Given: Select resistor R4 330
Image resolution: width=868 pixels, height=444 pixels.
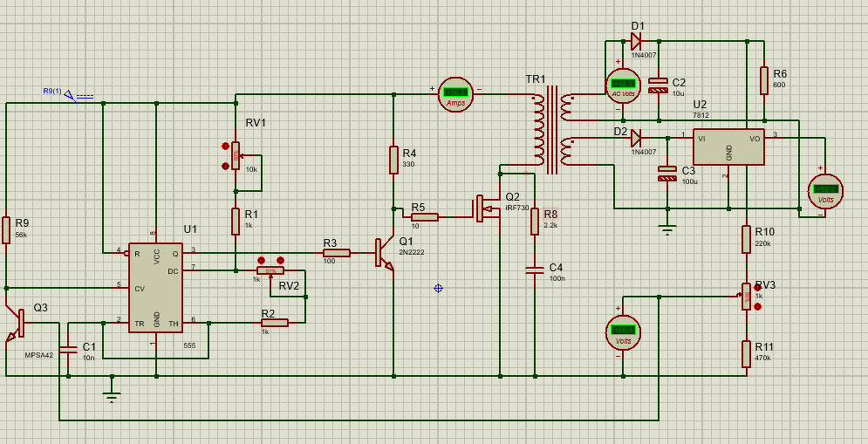Looking at the screenshot, I should (x=393, y=160).
